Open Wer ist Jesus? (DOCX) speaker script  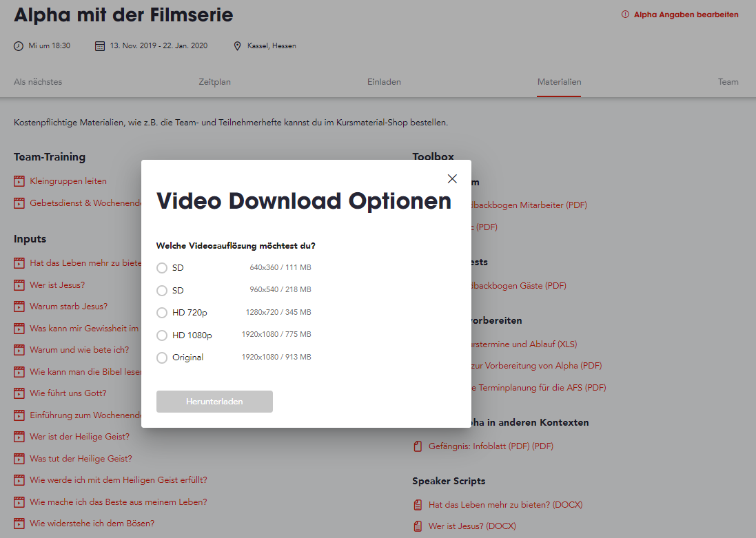click(x=472, y=526)
